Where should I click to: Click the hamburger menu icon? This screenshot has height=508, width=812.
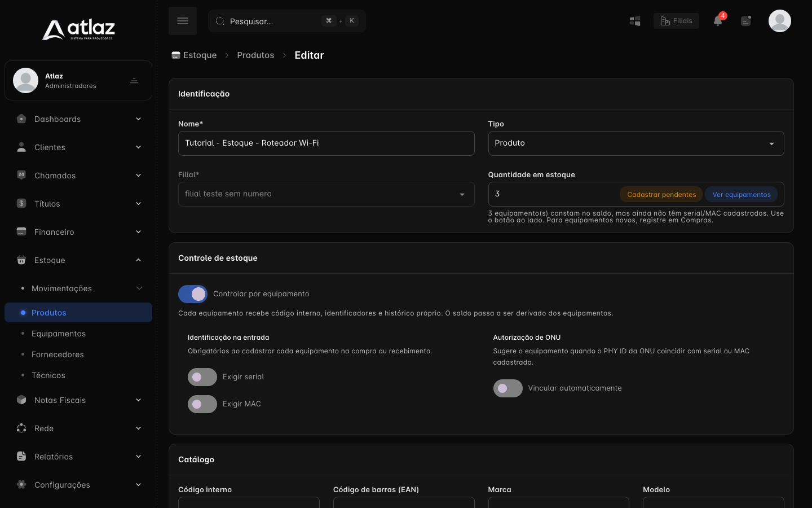[183, 21]
